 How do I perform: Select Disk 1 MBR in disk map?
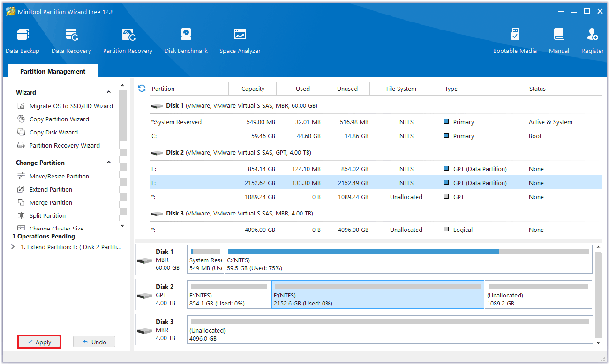(x=161, y=260)
